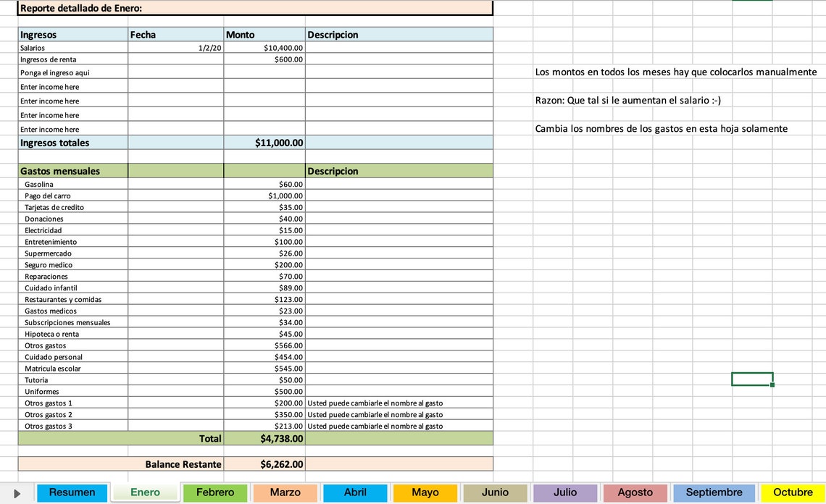Screen dimensions: 826x504
Task: Select the $10,400.00 Monto cell
Action: pos(264,47)
